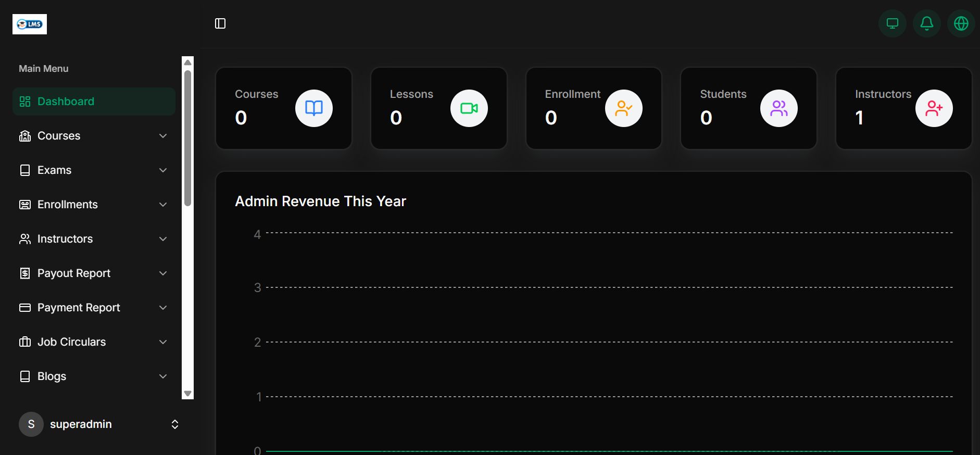Click the Instructors count value 1

tap(860, 118)
